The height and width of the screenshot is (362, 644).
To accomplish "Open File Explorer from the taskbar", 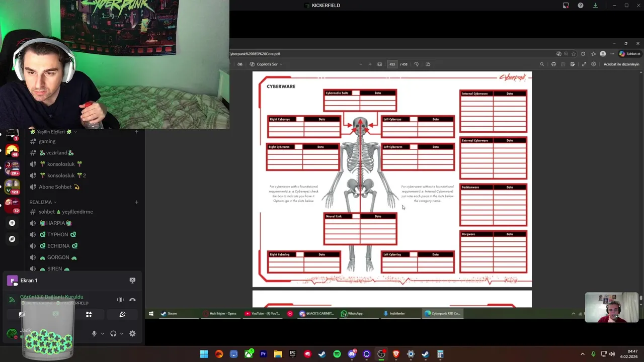I will pos(278,354).
